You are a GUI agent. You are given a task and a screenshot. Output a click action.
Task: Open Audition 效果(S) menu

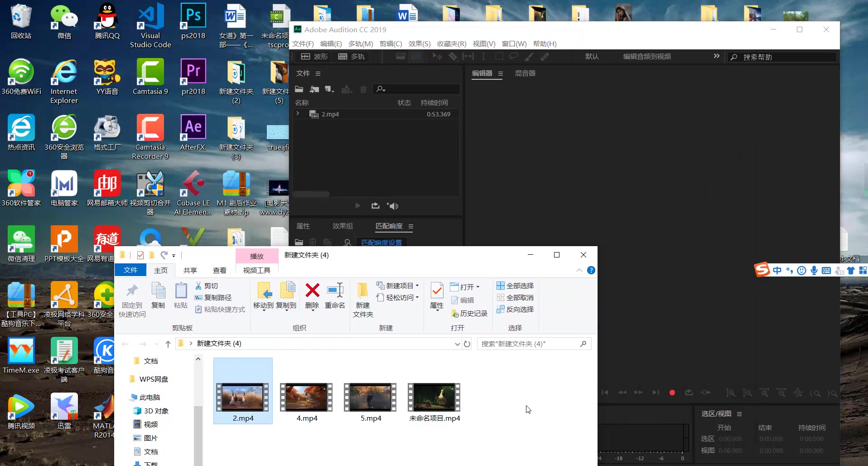click(420, 44)
